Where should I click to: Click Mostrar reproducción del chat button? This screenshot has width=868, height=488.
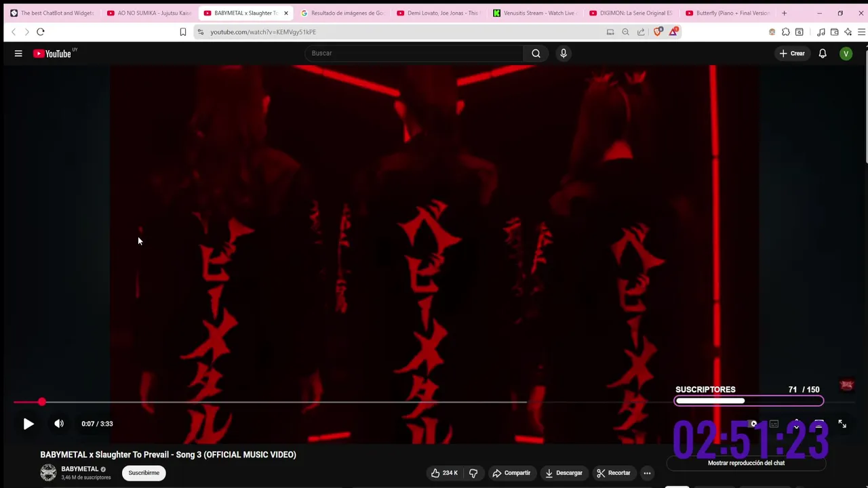tap(746, 463)
